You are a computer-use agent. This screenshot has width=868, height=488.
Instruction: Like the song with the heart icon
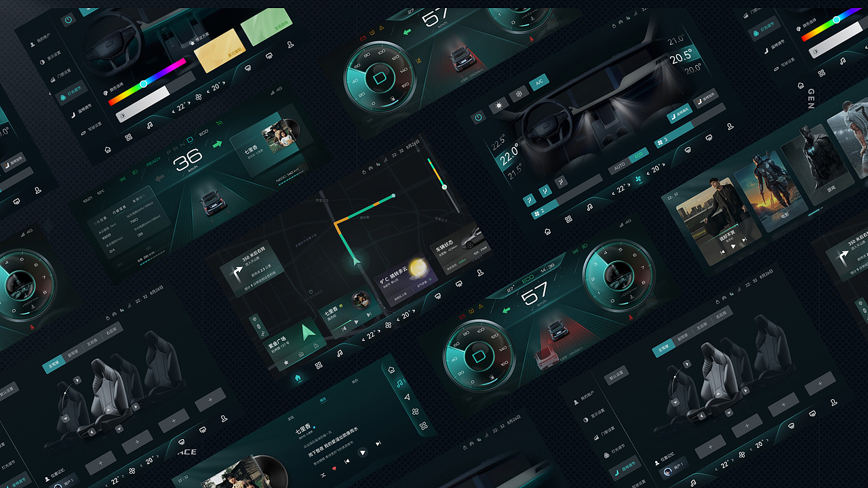pos(333,468)
